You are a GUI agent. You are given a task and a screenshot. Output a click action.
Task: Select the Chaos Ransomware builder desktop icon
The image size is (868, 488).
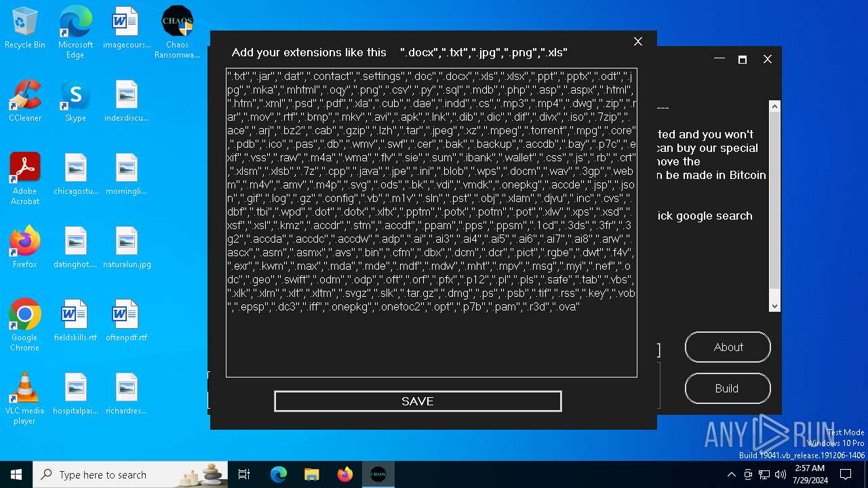coord(177,33)
